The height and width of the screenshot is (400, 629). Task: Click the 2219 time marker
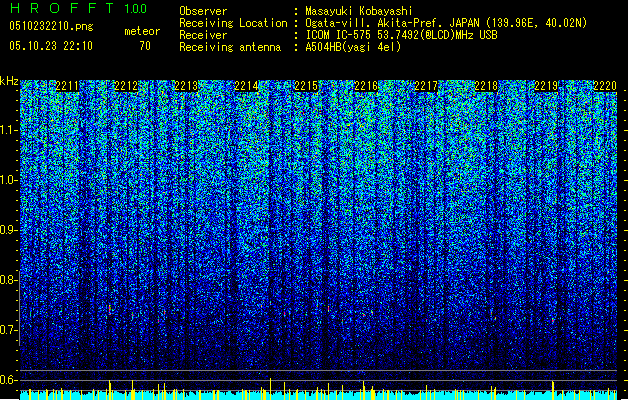[546, 86]
